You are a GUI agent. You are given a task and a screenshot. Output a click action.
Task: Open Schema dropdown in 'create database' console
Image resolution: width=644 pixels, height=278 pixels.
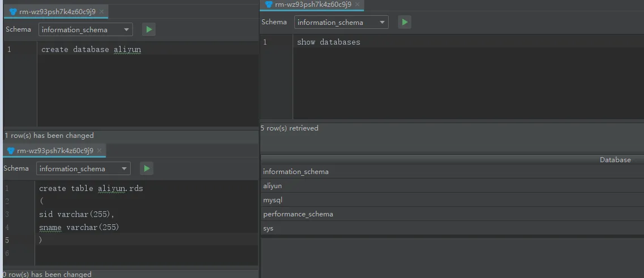[85, 29]
